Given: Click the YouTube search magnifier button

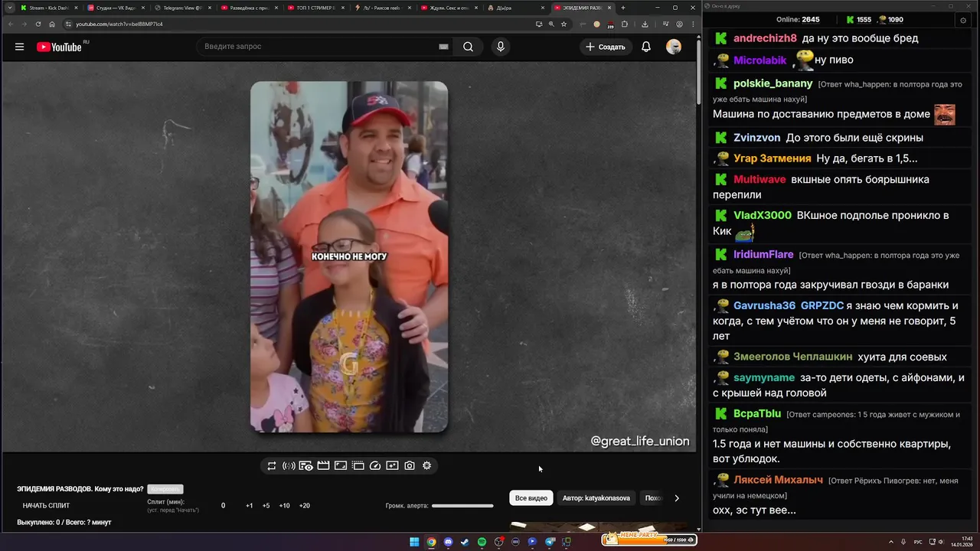Looking at the screenshot, I should coord(468,47).
